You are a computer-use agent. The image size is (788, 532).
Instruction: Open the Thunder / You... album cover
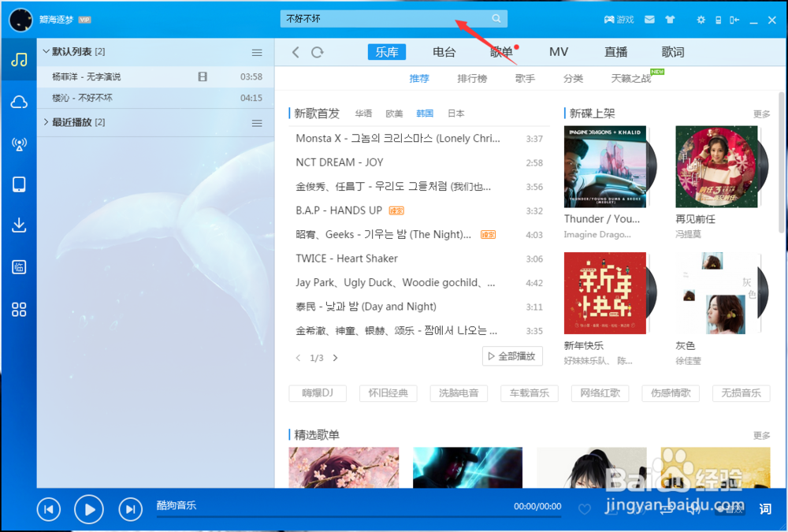(605, 166)
